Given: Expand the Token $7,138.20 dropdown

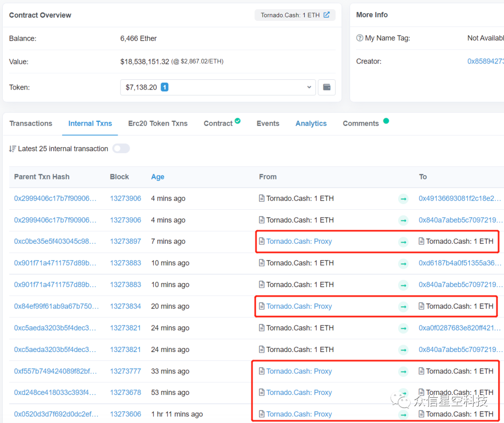Looking at the screenshot, I should (218, 87).
